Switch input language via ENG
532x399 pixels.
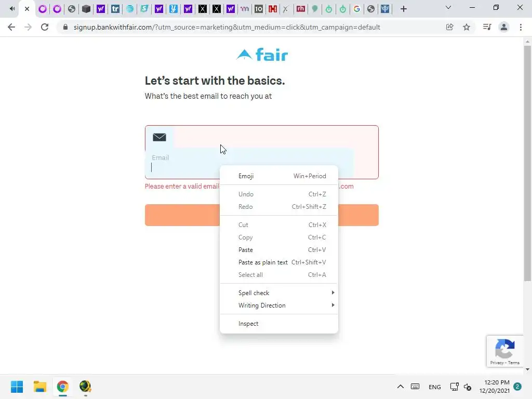(x=435, y=387)
